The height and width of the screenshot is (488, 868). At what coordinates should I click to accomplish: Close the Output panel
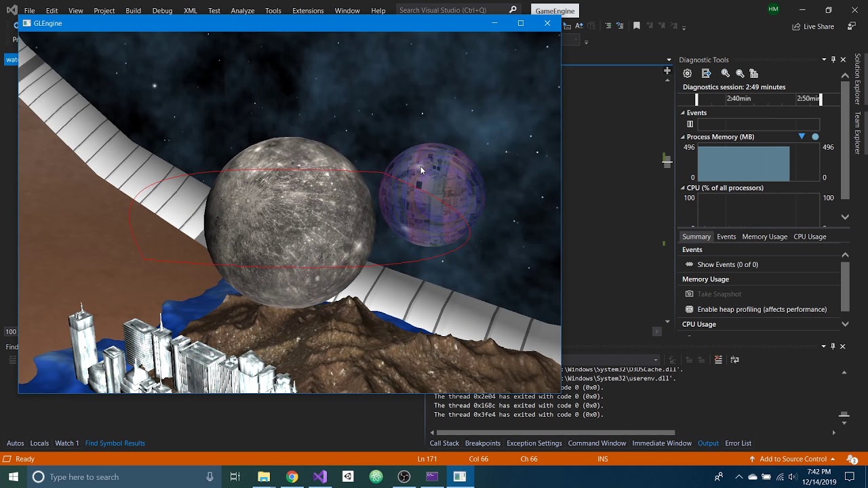843,346
